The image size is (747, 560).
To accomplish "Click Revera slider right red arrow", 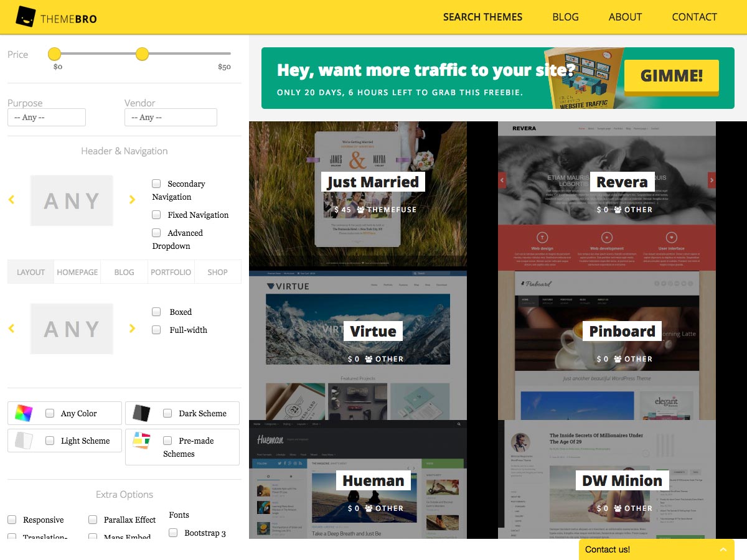I will coord(712,180).
